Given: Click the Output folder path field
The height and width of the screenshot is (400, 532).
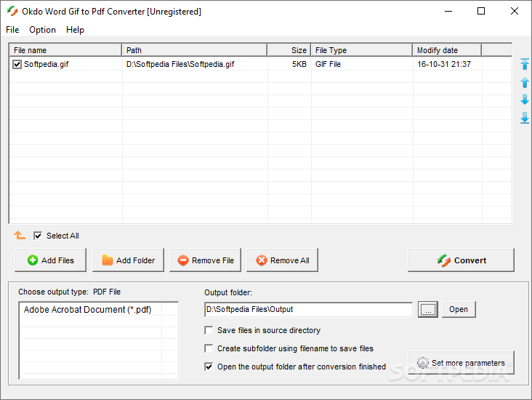Looking at the screenshot, I should pyautogui.click(x=308, y=309).
